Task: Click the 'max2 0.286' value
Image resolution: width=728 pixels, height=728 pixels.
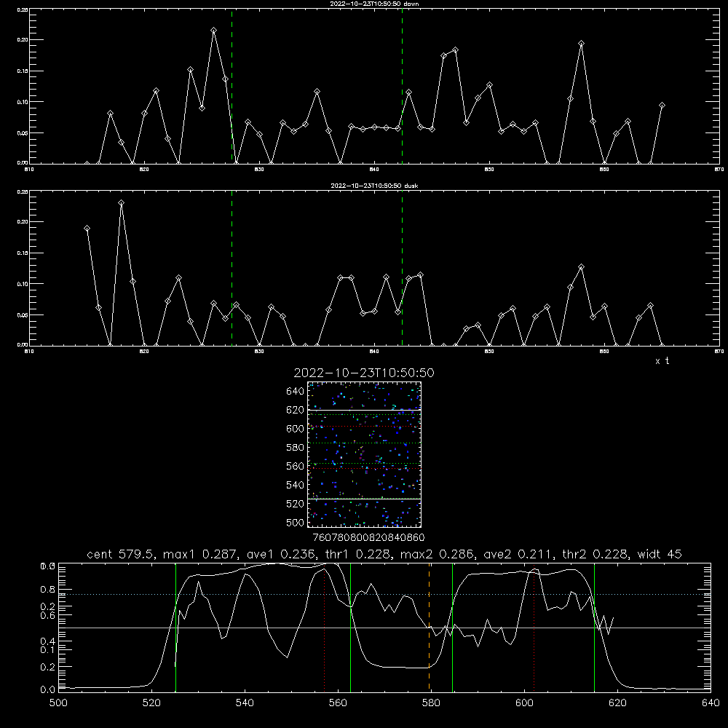Action: [x=438, y=554]
